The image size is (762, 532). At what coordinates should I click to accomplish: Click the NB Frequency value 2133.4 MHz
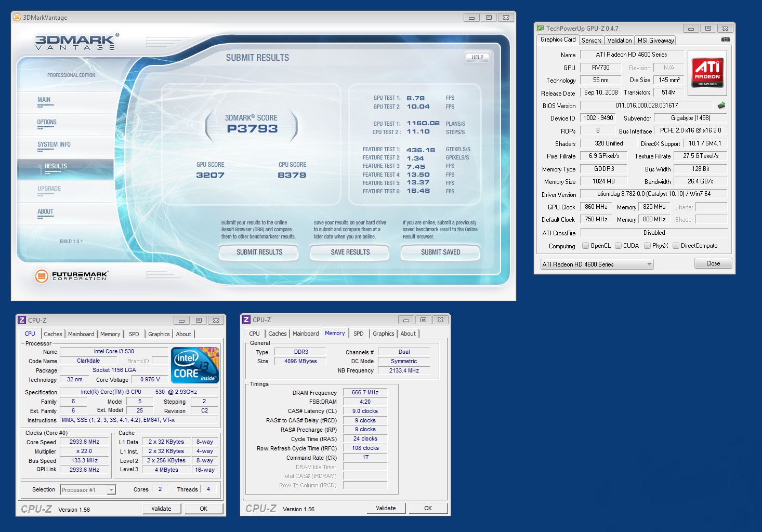[404, 370]
